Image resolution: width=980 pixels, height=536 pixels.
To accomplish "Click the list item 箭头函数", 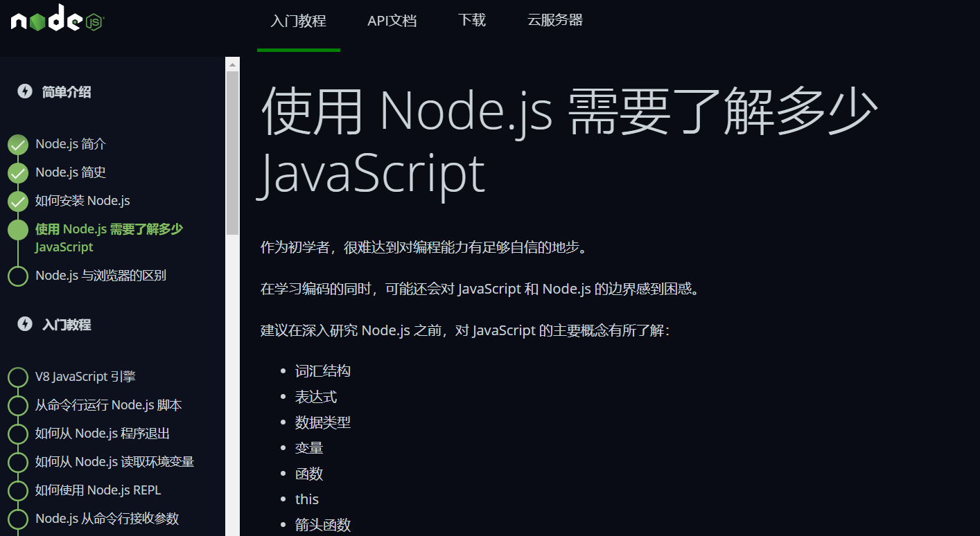I will pos(323,525).
